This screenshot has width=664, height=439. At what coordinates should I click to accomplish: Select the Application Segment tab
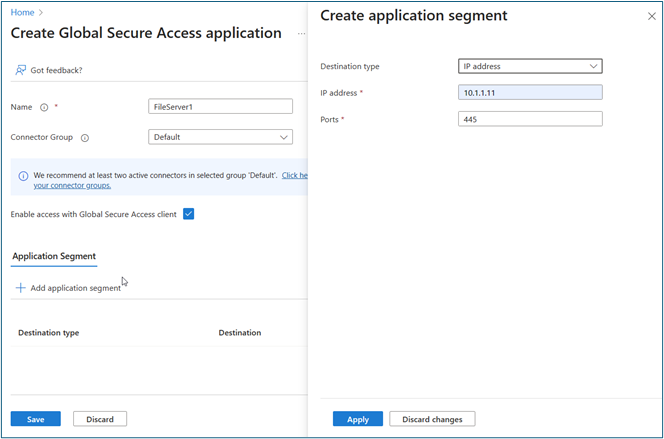click(54, 257)
